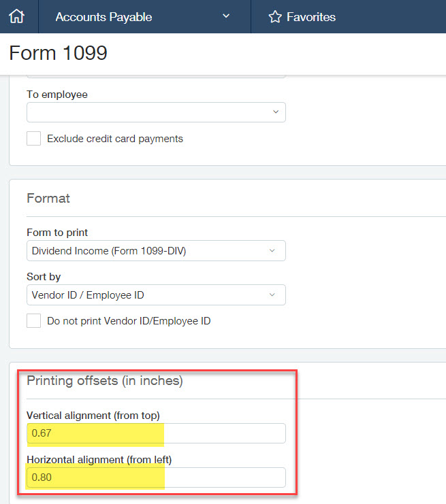The image size is (446, 504).
Task: Click the Horizontal alignment (from left) label
Action: tap(99, 459)
